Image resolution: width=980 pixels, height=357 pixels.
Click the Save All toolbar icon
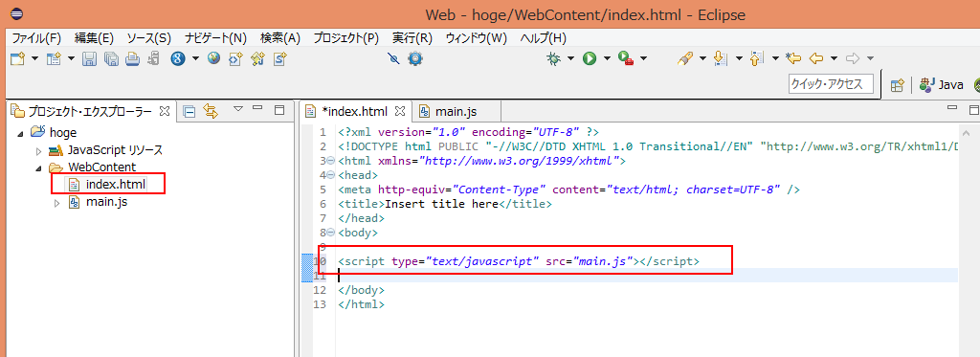(111, 58)
